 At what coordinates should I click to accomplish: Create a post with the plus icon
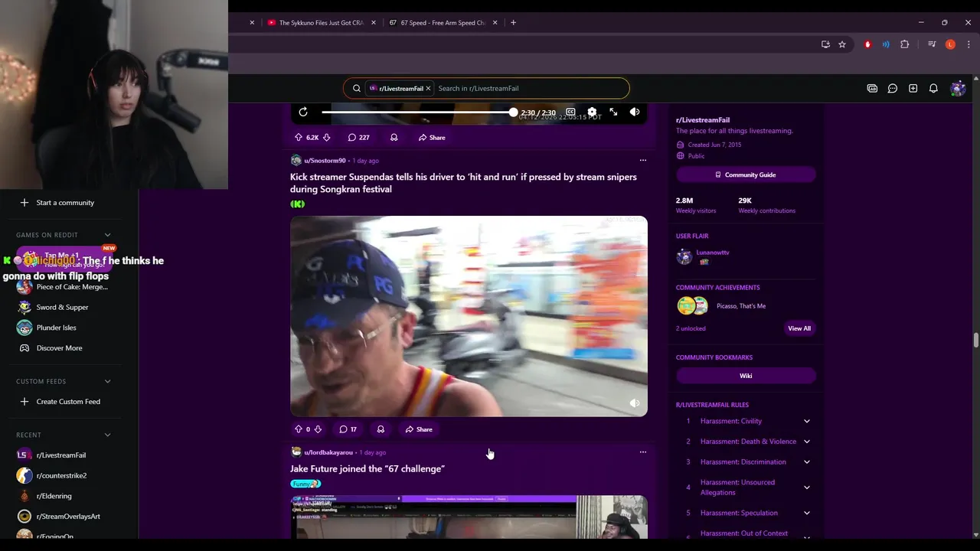click(913, 88)
